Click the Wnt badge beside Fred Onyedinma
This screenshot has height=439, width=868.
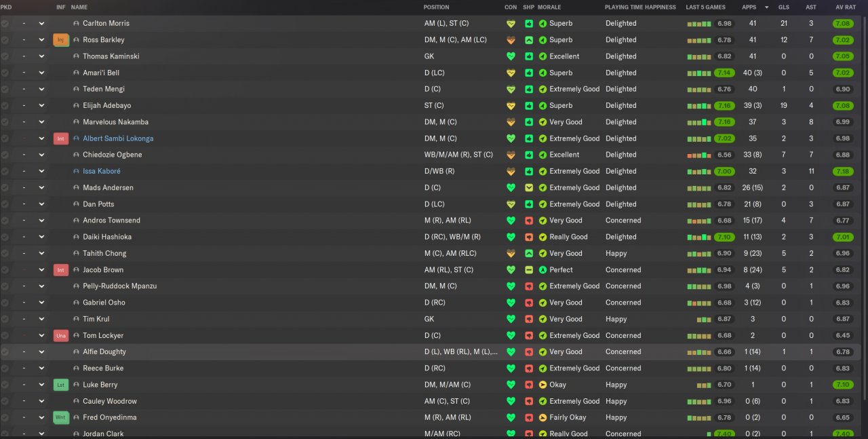pos(60,418)
